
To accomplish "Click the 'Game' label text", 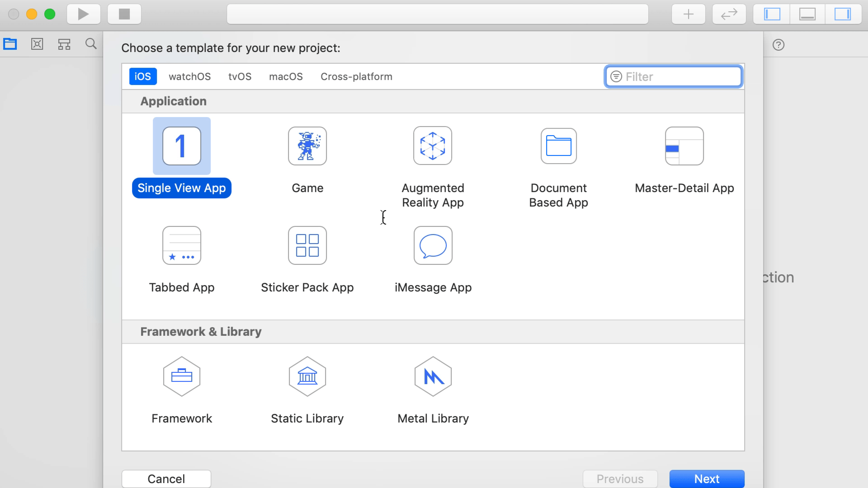I will point(307,188).
